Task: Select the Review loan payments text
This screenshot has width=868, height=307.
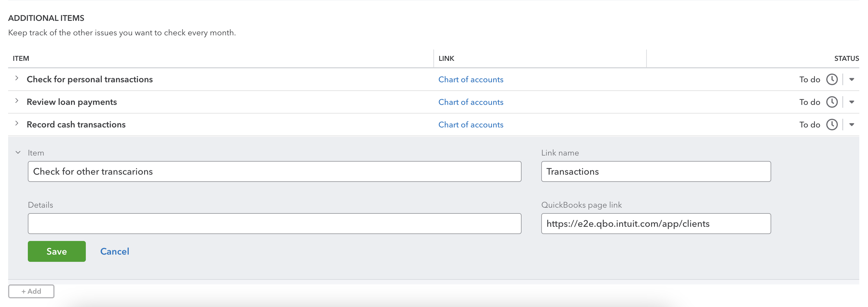Action: coord(72,102)
